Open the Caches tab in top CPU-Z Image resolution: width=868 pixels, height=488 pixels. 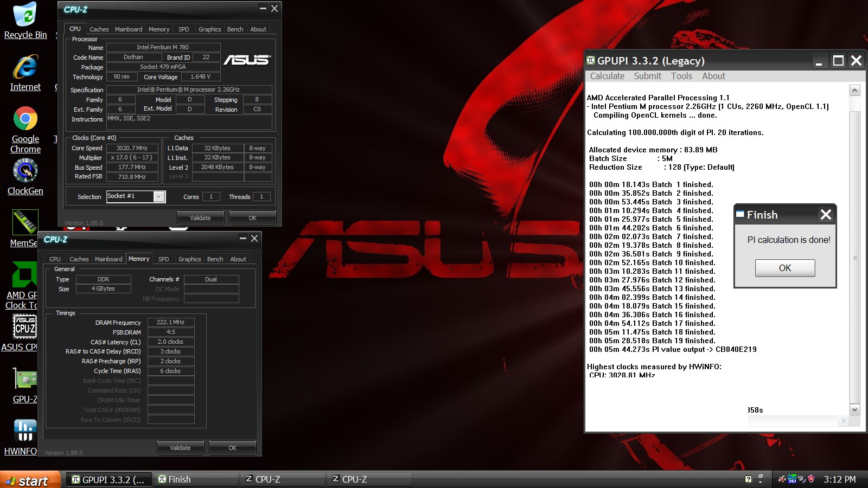(x=99, y=29)
